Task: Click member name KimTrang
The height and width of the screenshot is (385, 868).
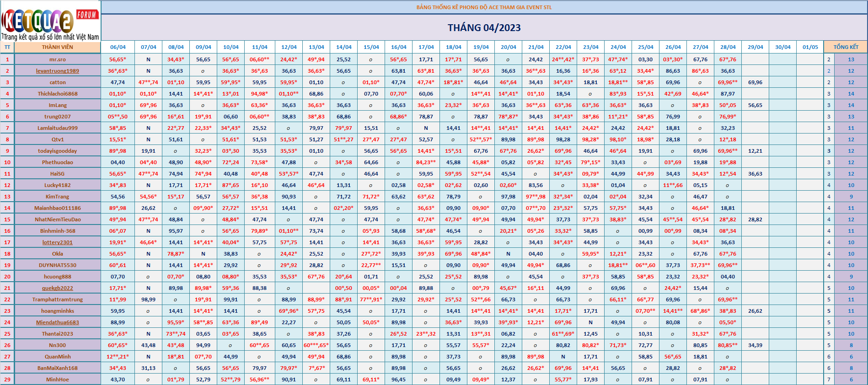Action: pos(58,197)
